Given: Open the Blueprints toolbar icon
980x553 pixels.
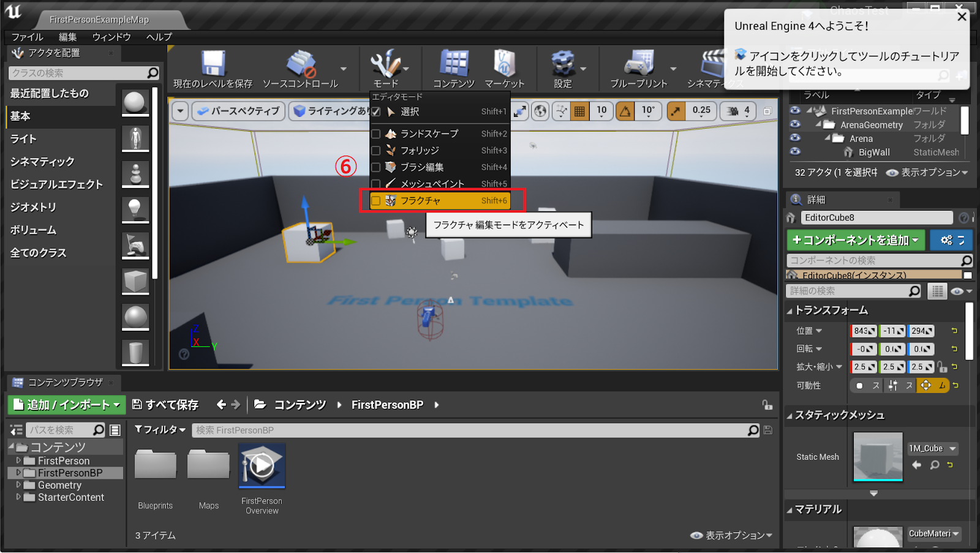Looking at the screenshot, I should click(x=639, y=64).
